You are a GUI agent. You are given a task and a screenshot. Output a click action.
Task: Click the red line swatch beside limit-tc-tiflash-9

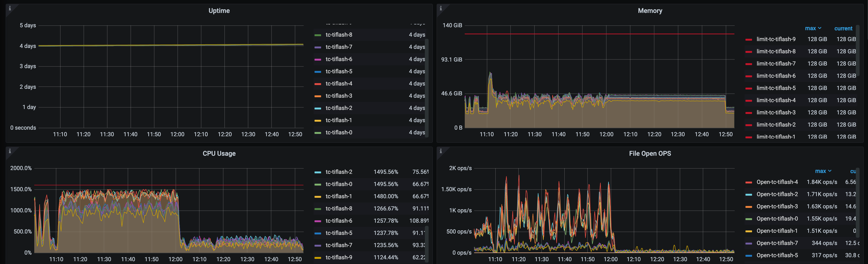click(x=749, y=39)
